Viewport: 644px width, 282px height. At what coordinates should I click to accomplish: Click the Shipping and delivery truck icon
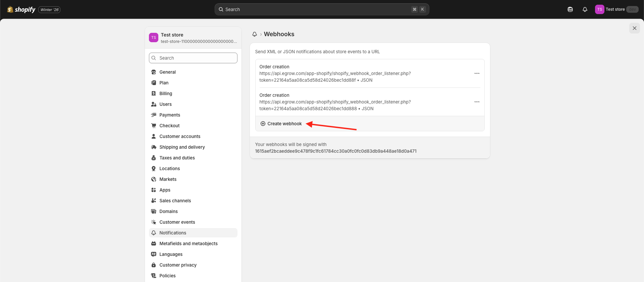154,147
